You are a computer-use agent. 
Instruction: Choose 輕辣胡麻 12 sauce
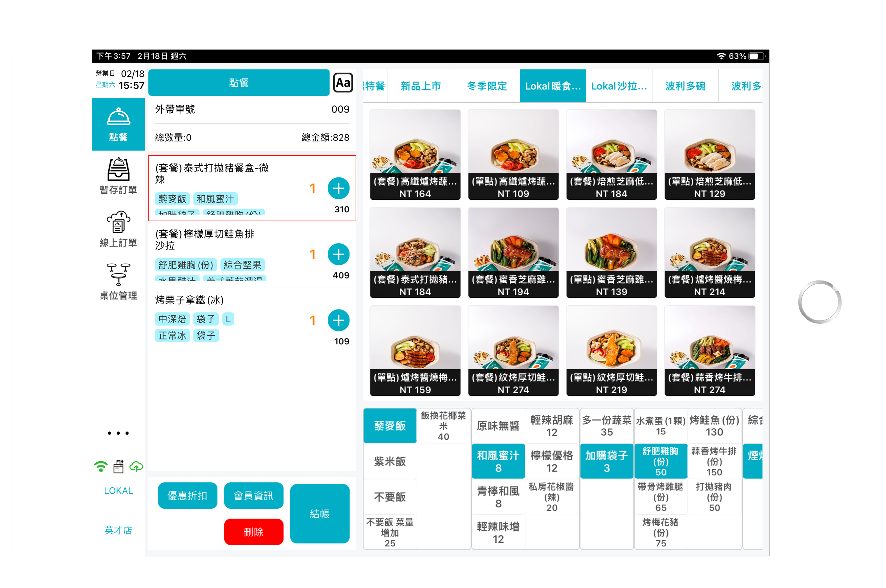(x=552, y=426)
